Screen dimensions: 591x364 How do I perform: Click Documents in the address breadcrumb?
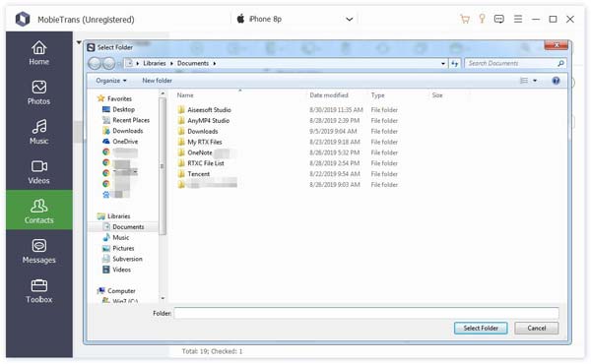[193, 63]
